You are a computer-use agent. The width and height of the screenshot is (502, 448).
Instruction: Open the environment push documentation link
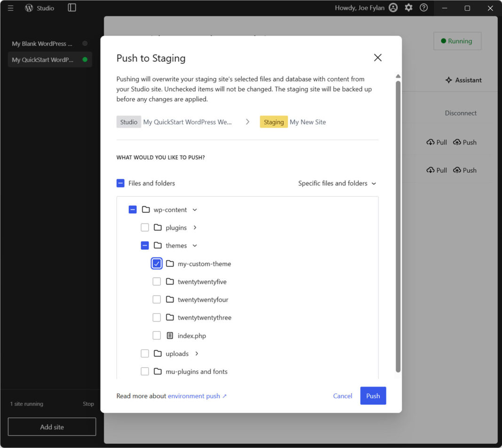pos(193,396)
